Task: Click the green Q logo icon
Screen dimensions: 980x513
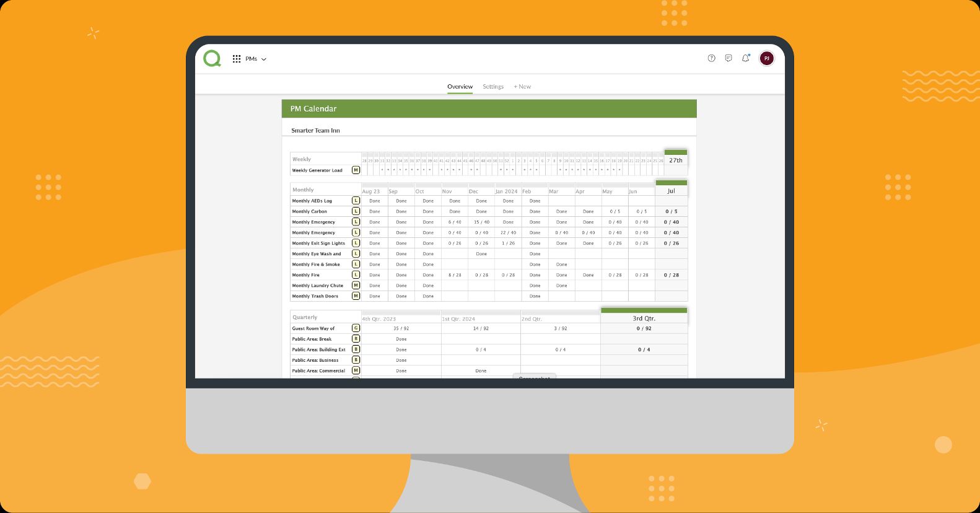Action: point(212,58)
